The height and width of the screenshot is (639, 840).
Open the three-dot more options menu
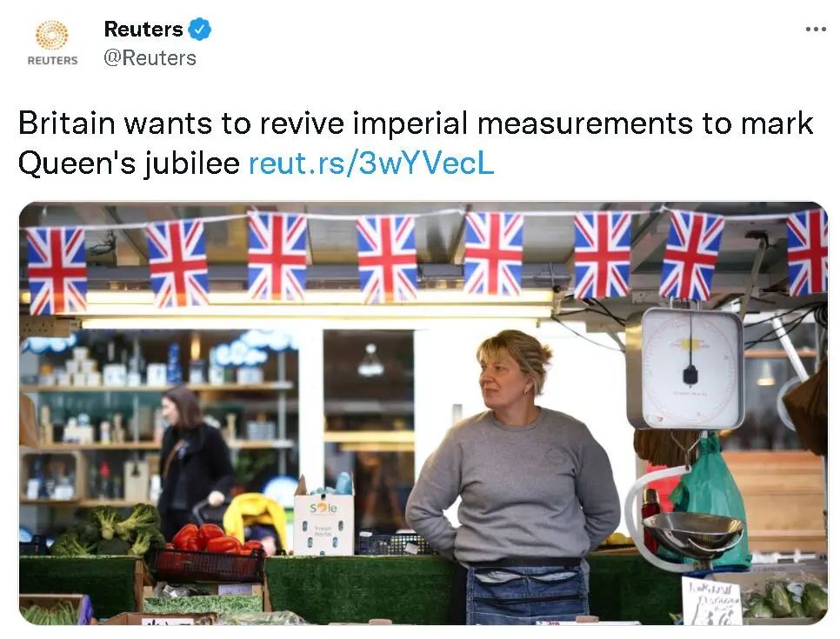816,30
